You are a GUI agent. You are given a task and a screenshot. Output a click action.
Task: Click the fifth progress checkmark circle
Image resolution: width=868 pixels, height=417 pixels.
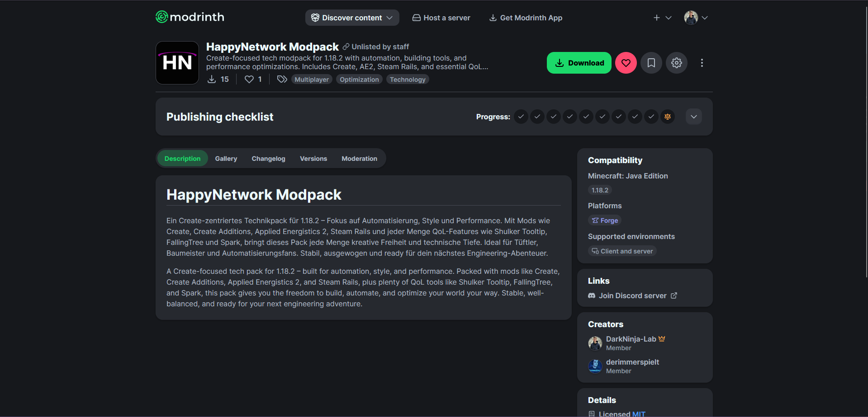(586, 117)
